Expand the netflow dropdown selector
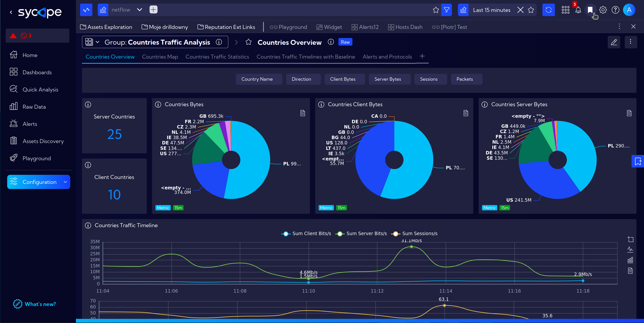 (140, 10)
